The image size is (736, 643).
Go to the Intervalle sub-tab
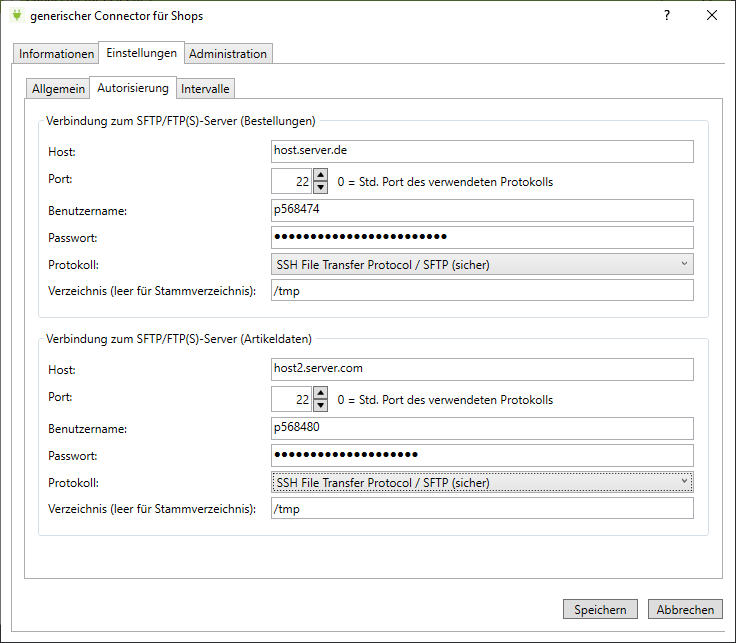[x=205, y=88]
